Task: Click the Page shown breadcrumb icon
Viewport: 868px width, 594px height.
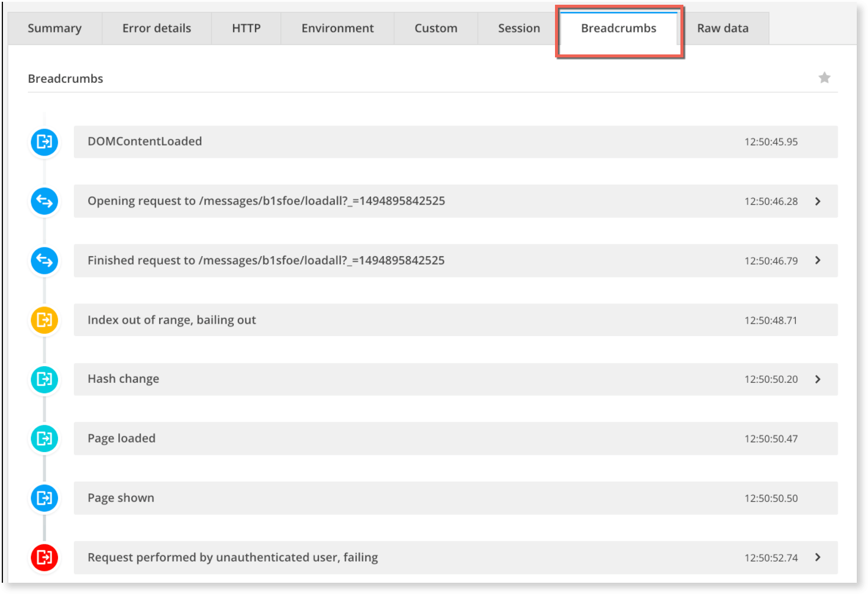Action: pos(44,498)
